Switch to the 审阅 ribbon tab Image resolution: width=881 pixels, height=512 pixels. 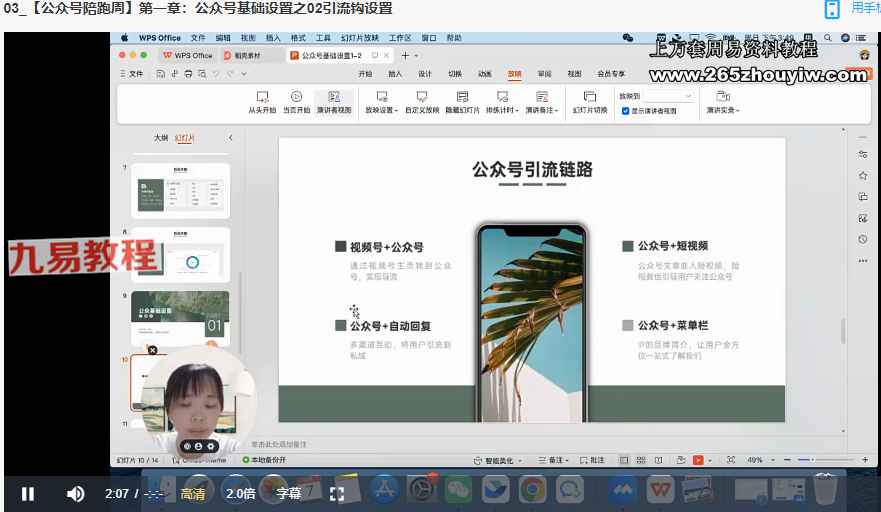tap(544, 74)
